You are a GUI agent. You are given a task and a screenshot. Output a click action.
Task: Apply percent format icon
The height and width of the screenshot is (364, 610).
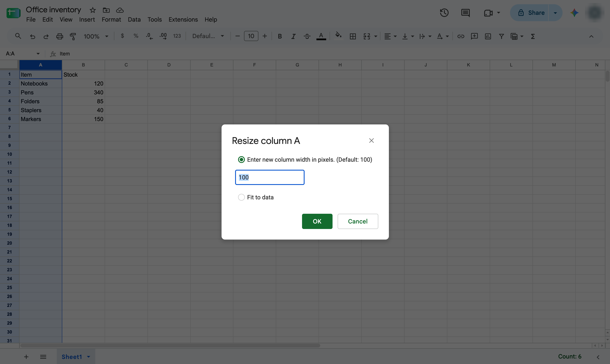(x=136, y=36)
